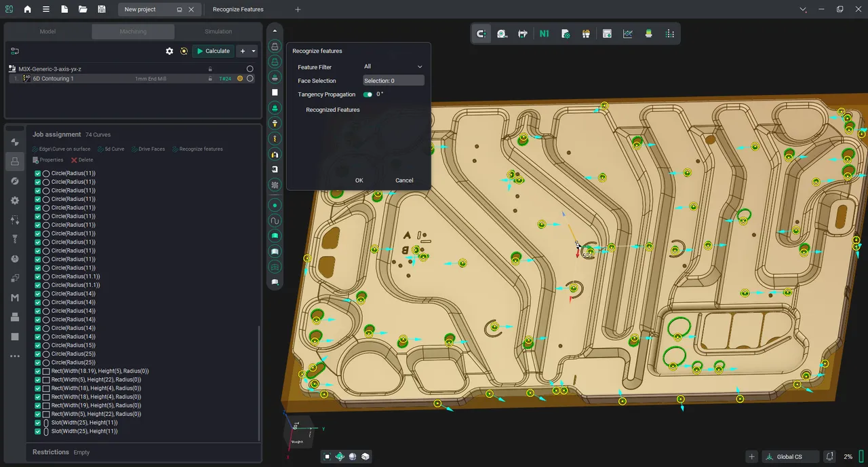Confirm Recognize features with OK

(x=359, y=181)
